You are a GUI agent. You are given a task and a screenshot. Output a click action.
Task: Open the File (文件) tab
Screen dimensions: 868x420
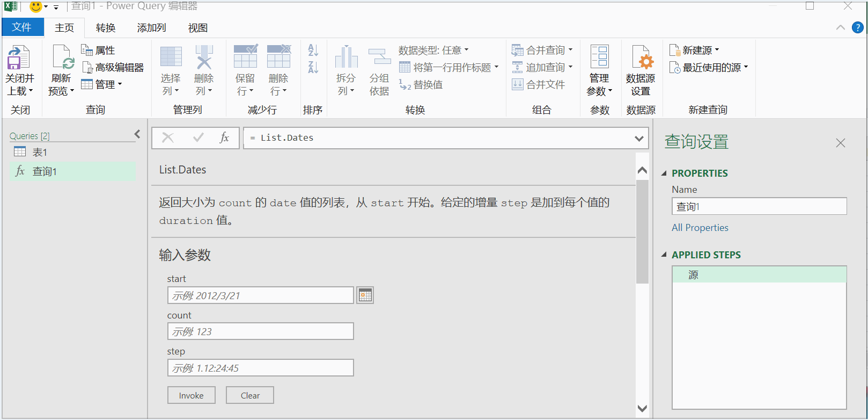pos(22,27)
